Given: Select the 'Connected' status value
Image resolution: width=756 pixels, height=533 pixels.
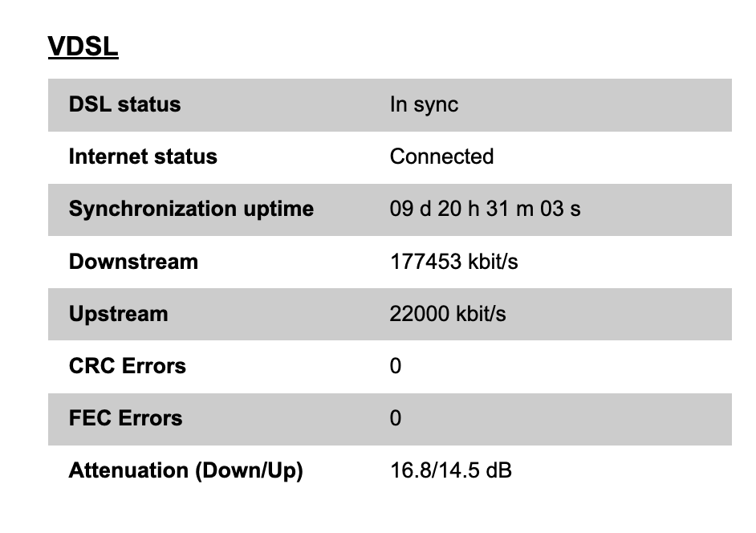Looking at the screenshot, I should pos(441,157).
